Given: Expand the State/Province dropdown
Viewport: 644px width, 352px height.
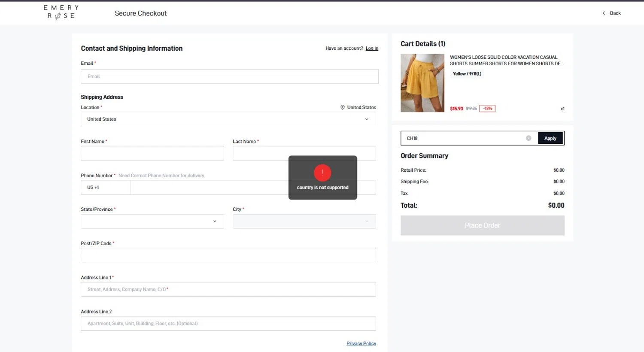Looking at the screenshot, I should [x=152, y=222].
